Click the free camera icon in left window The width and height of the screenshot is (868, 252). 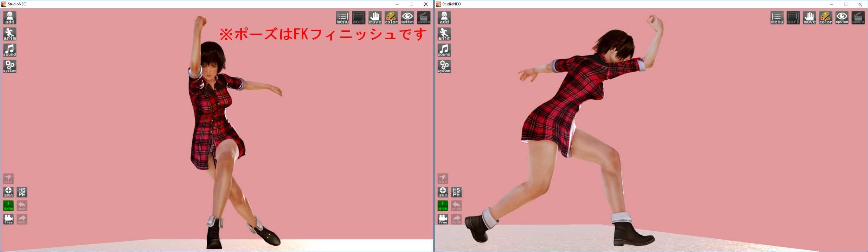9,219
